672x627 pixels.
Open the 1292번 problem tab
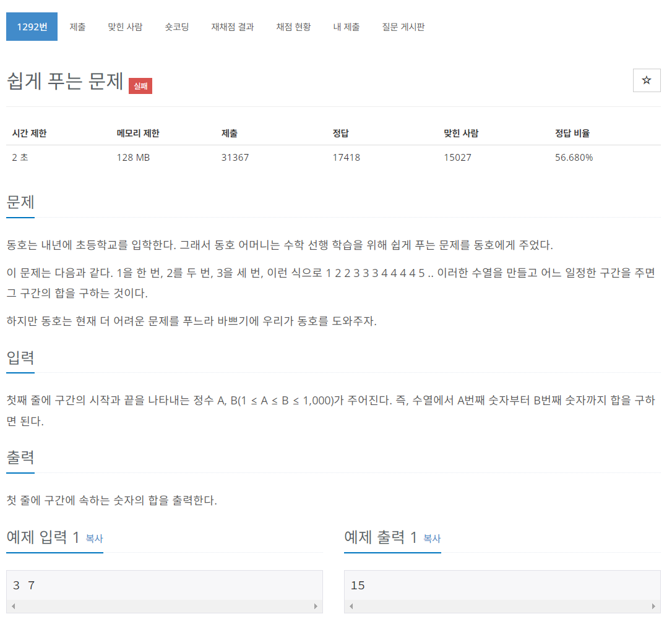coord(32,27)
